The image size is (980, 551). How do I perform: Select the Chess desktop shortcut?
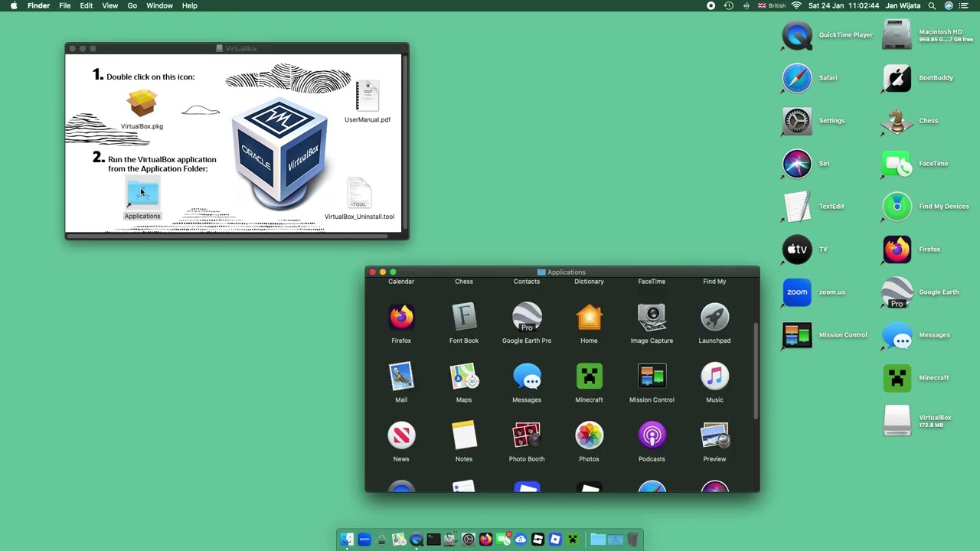pos(897,121)
